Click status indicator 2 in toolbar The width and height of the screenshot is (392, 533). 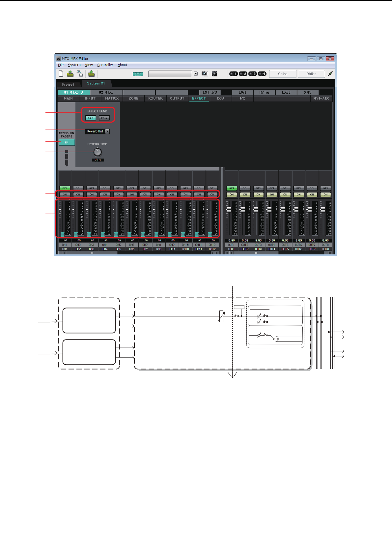(243, 74)
